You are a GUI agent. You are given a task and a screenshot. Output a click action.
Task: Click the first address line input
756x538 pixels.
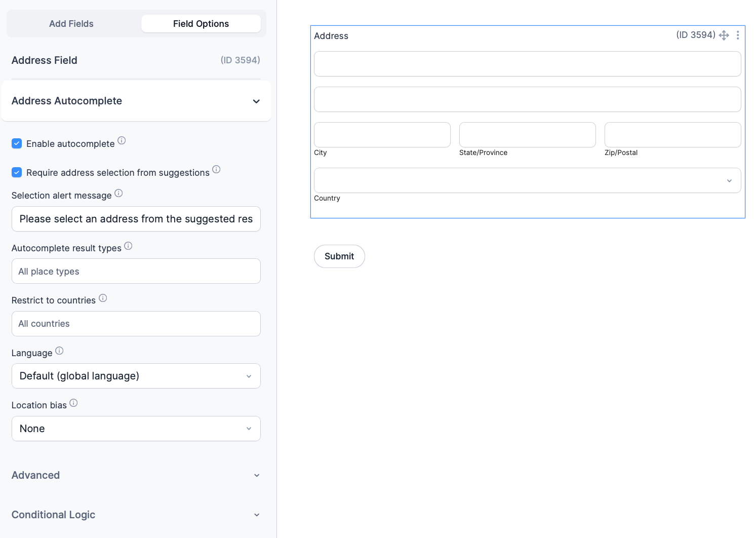528,64
